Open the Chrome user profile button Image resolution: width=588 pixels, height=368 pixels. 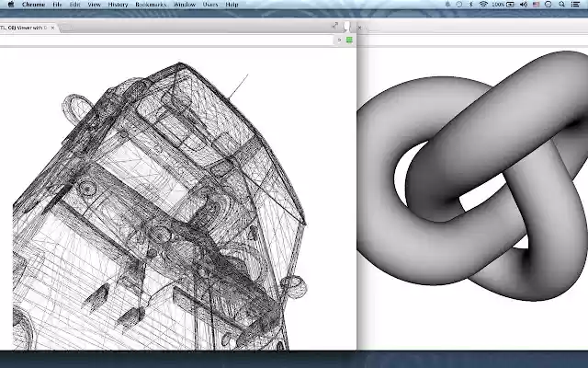click(x=347, y=27)
